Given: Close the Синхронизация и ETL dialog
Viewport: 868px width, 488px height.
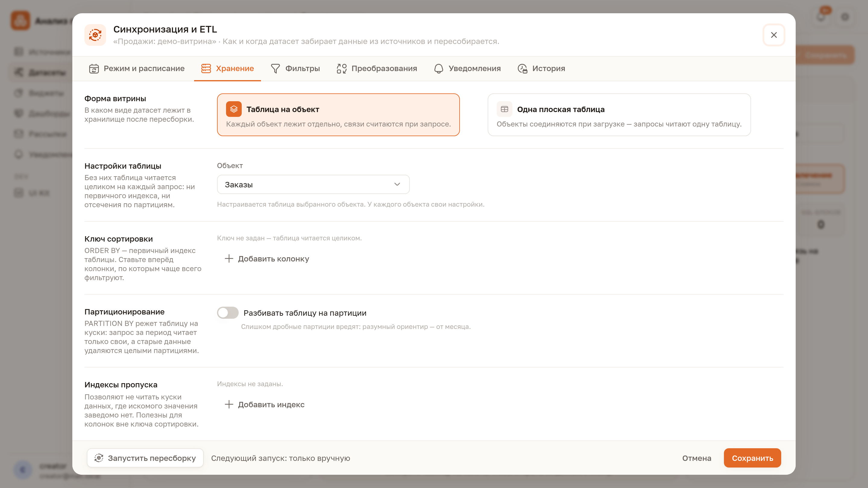Looking at the screenshot, I should (774, 35).
